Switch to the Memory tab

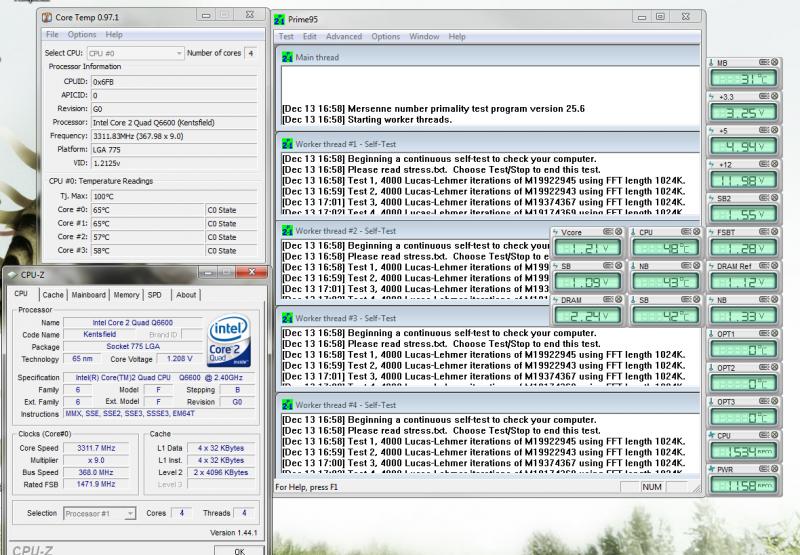click(x=126, y=295)
